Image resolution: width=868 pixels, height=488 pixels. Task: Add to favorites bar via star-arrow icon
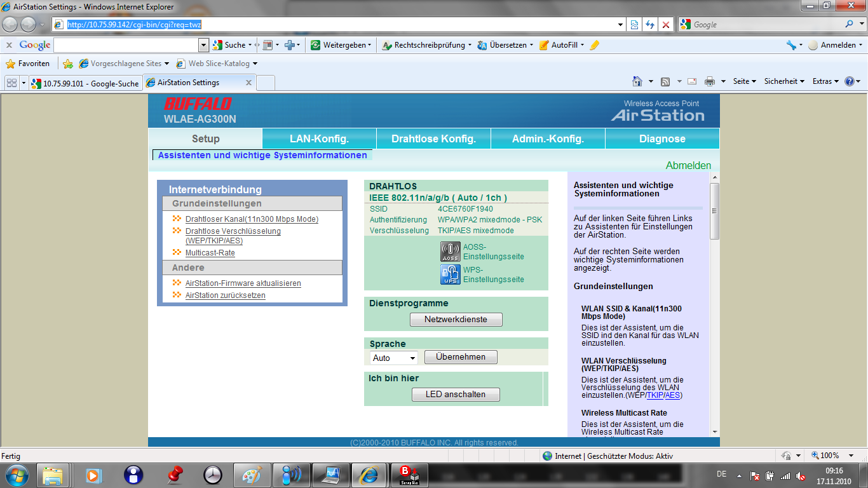pyautogui.click(x=68, y=64)
